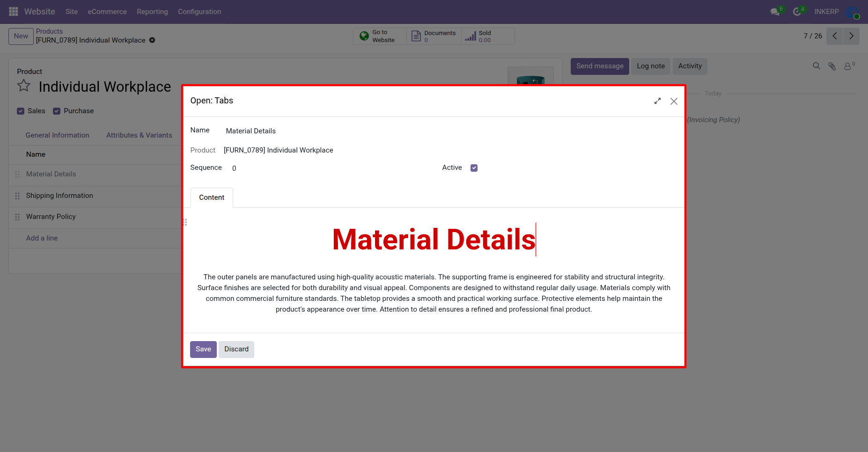The image size is (868, 452).
Task: Open the Site menu
Action: coord(72,12)
